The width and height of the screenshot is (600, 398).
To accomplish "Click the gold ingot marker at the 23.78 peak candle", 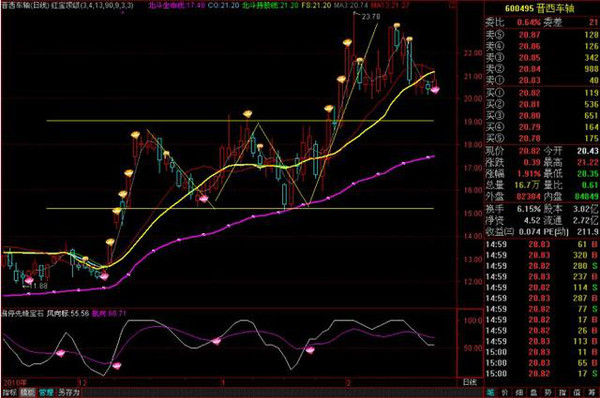I will point(347,42).
